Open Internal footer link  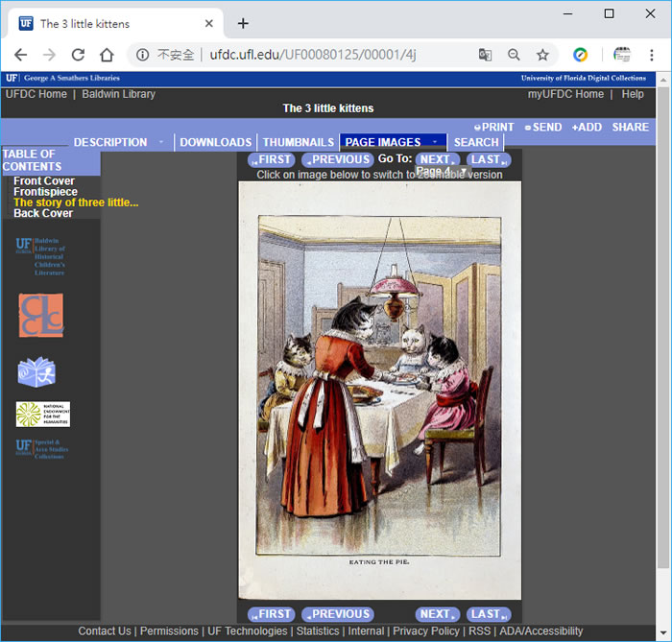click(x=366, y=631)
